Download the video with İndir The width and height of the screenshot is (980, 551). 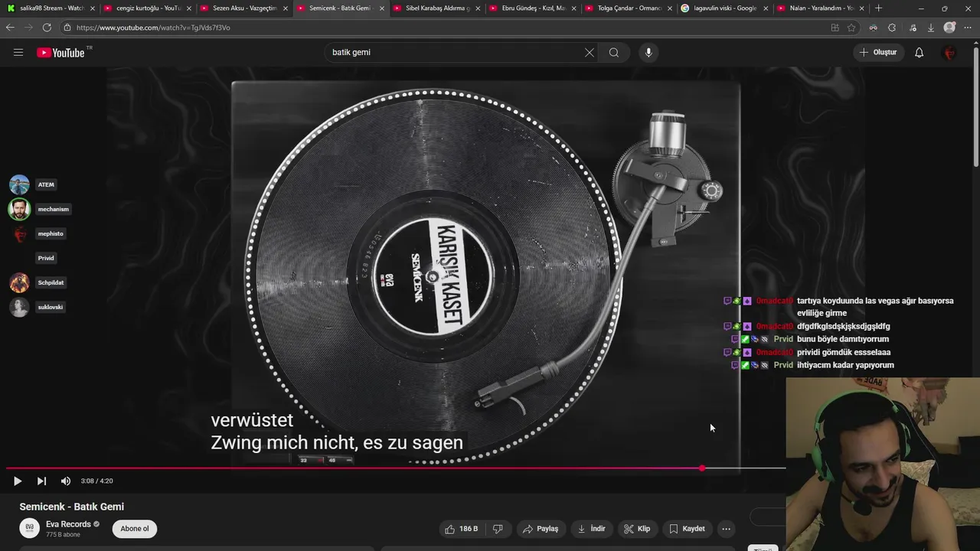pos(592,529)
